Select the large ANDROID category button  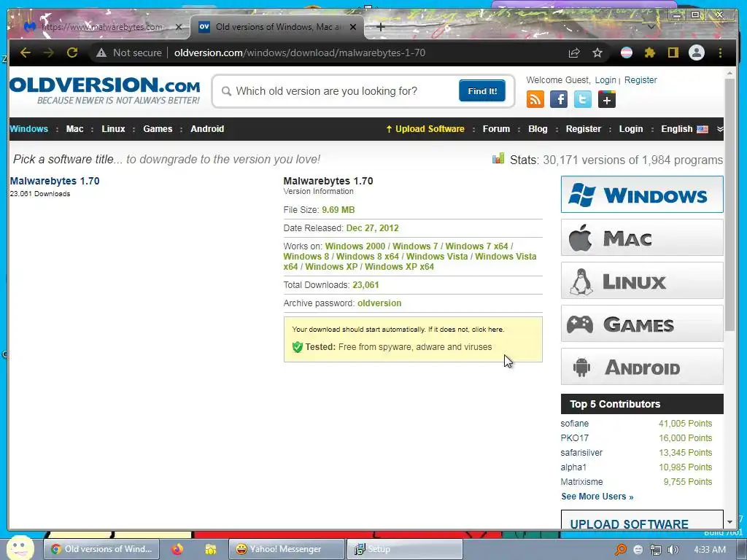click(x=642, y=367)
